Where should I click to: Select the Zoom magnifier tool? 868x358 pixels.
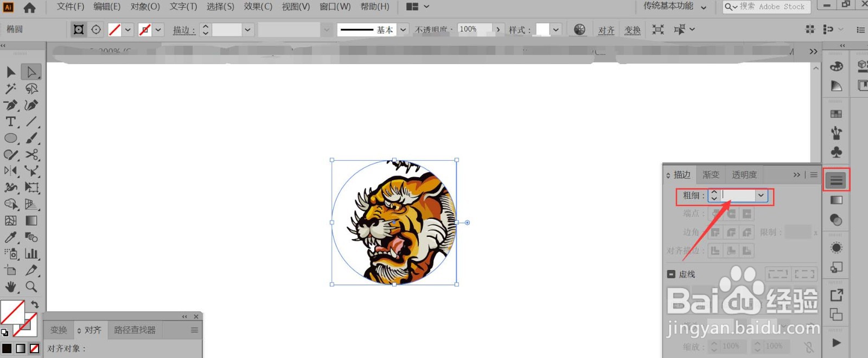pos(31,286)
